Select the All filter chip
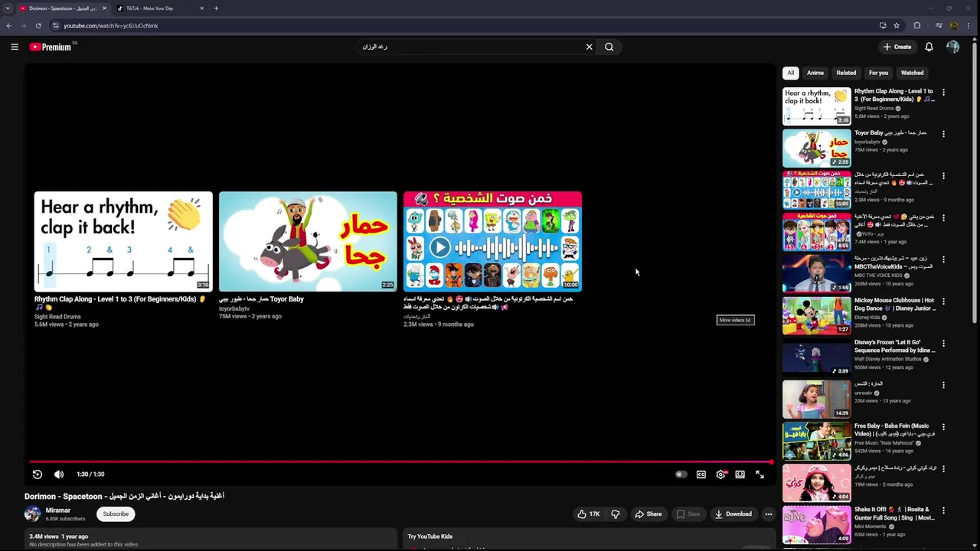980x551 pixels. (x=791, y=73)
